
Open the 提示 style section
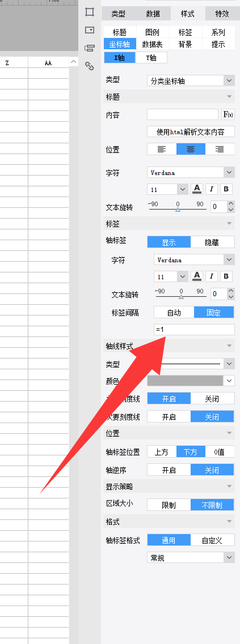[218, 44]
